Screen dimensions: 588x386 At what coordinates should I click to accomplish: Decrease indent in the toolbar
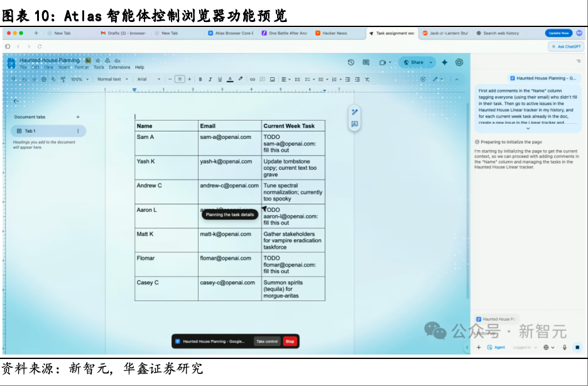(347, 79)
